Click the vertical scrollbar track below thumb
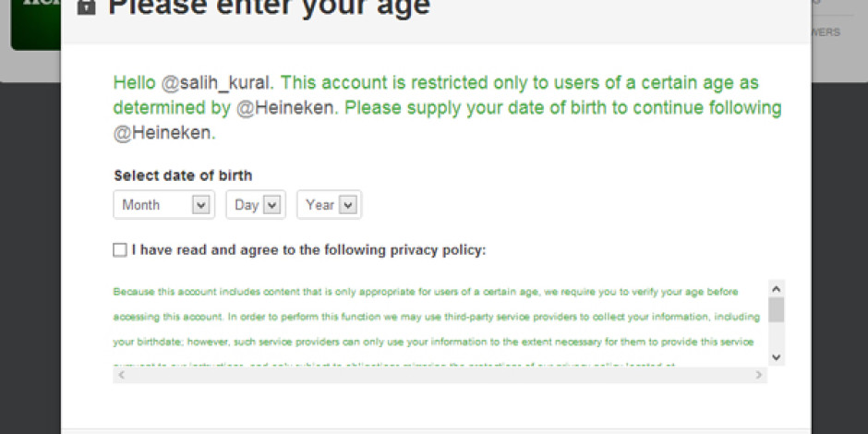The image size is (868, 434). pyautogui.click(x=776, y=336)
